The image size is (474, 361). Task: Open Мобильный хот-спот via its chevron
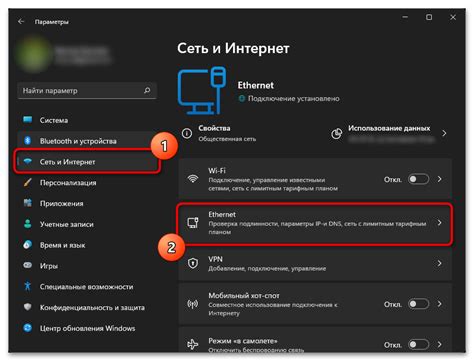440,304
